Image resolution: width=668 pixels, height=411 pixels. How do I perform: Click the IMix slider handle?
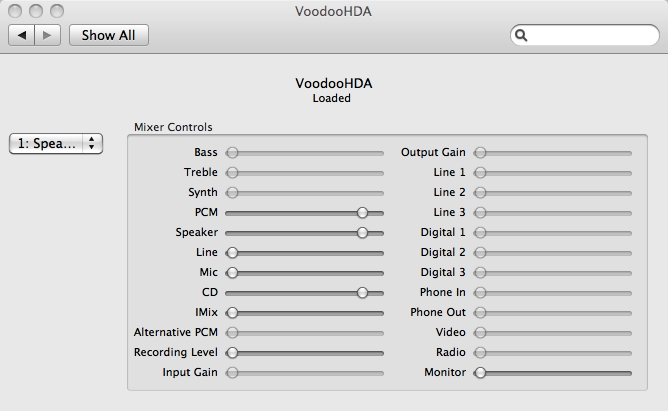pyautogui.click(x=232, y=312)
